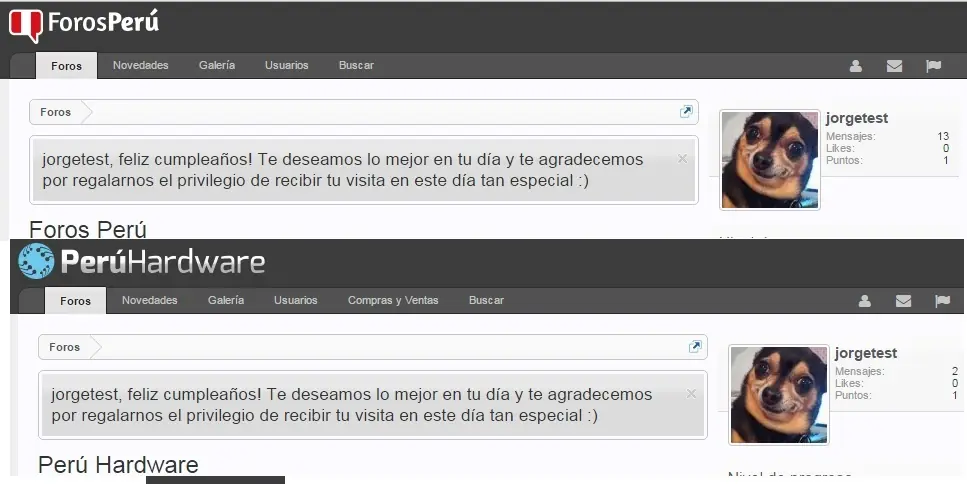Open Usuarios tab in ForosPerú navbar

pos(287,65)
